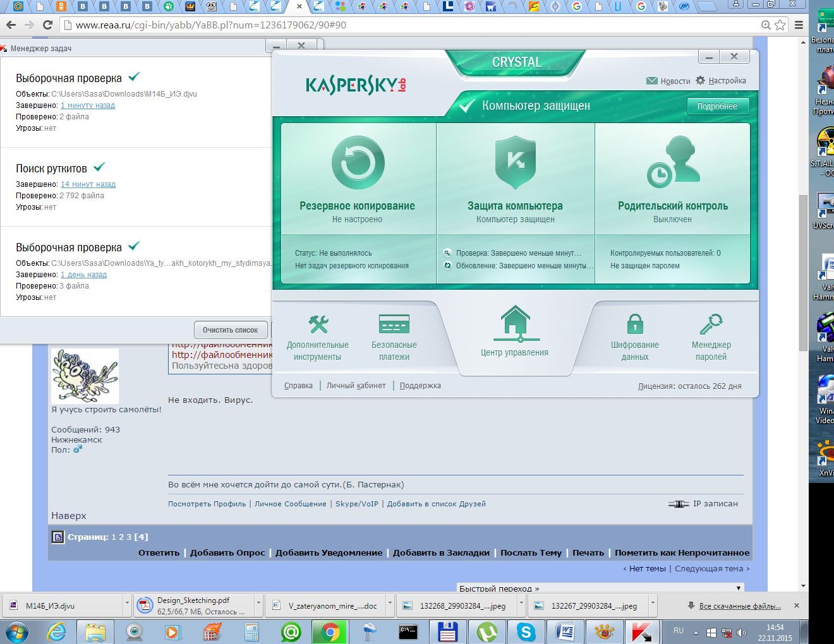Click the zoom magnifier in the address bar
Screen dimensions: 834x644
point(766,25)
